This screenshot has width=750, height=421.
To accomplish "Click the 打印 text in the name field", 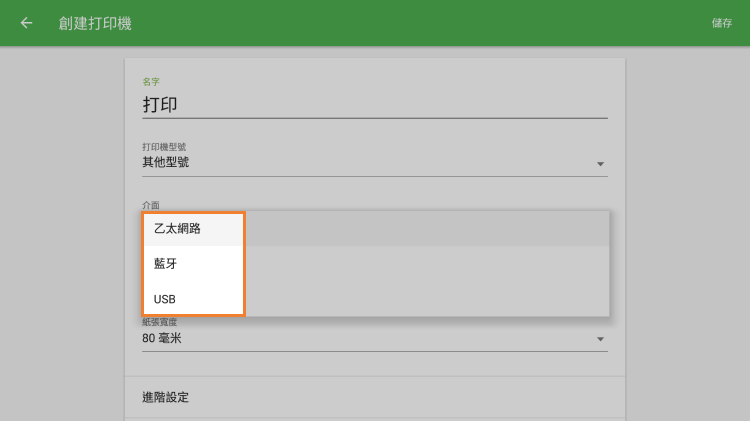I will [160, 104].
